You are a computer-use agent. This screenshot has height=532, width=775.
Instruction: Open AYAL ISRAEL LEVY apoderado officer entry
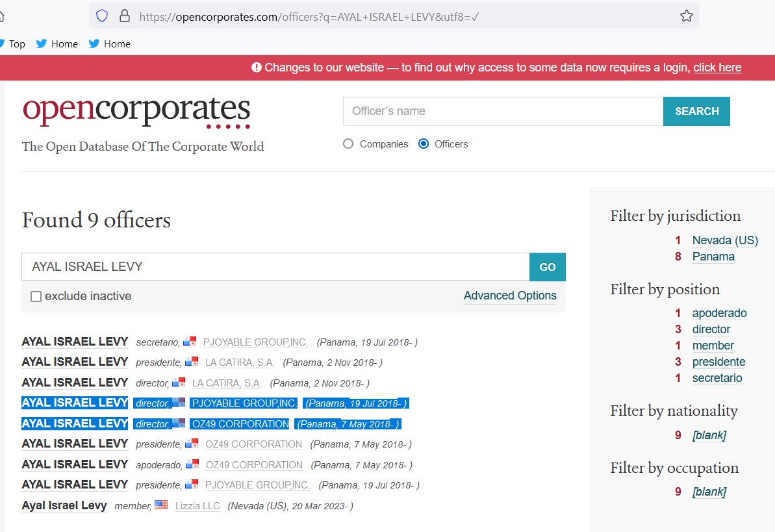coord(75,464)
